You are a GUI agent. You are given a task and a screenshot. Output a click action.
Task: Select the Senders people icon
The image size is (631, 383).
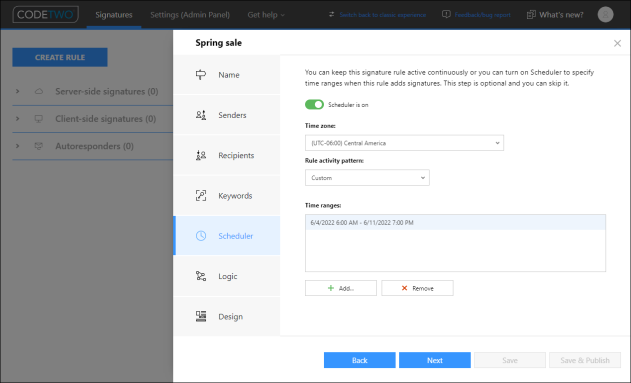tap(201, 115)
